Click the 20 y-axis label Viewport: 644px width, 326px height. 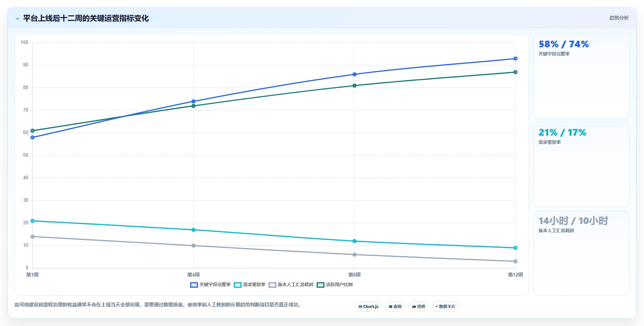pyautogui.click(x=26, y=223)
